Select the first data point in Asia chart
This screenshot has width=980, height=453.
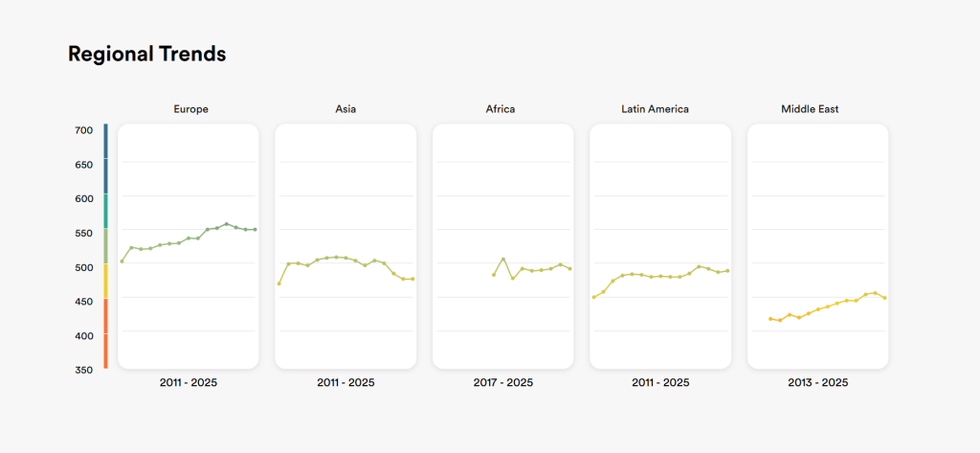click(278, 283)
